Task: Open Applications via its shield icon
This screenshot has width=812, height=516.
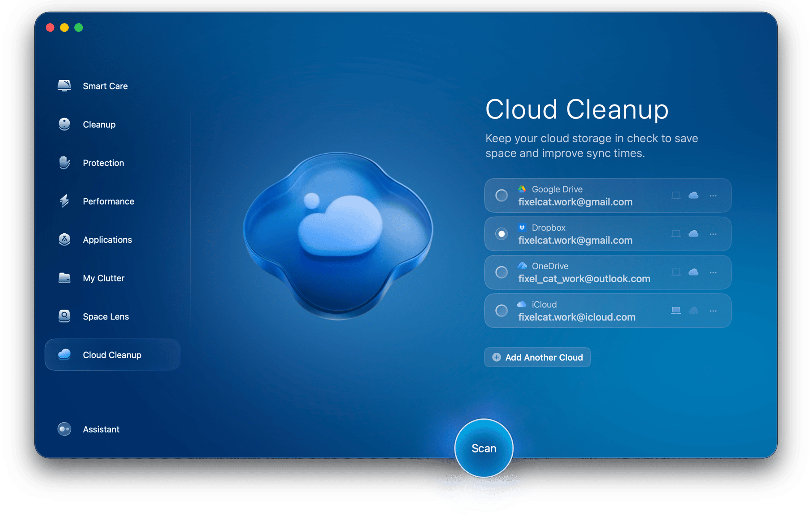Action: click(64, 240)
